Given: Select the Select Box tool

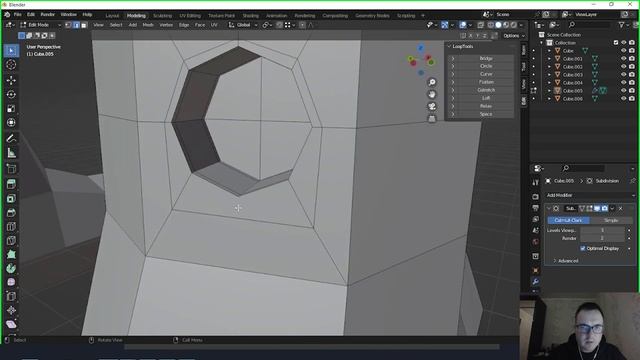Looking at the screenshot, I should (11, 50).
